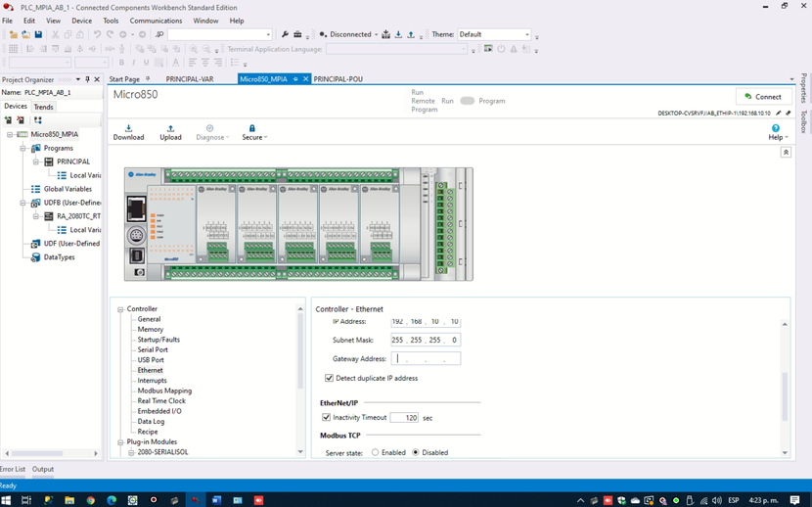Screen dimensions: 812x507
Task: Open the Error List panel
Action: coord(13,469)
